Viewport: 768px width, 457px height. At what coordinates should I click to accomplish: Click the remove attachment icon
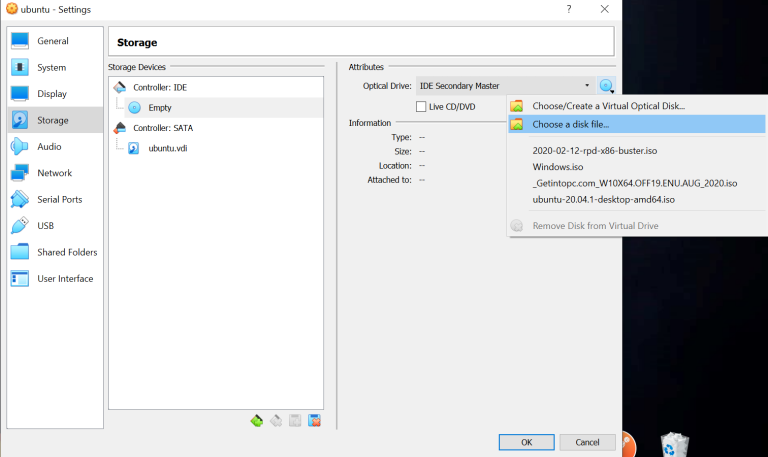point(314,421)
